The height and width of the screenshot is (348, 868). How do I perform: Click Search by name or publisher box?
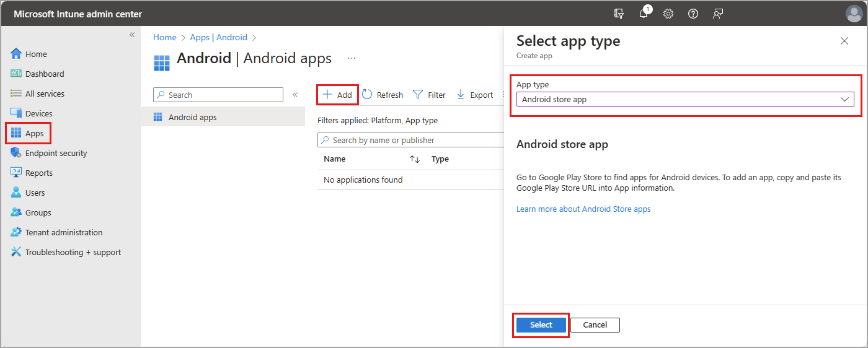(x=410, y=140)
